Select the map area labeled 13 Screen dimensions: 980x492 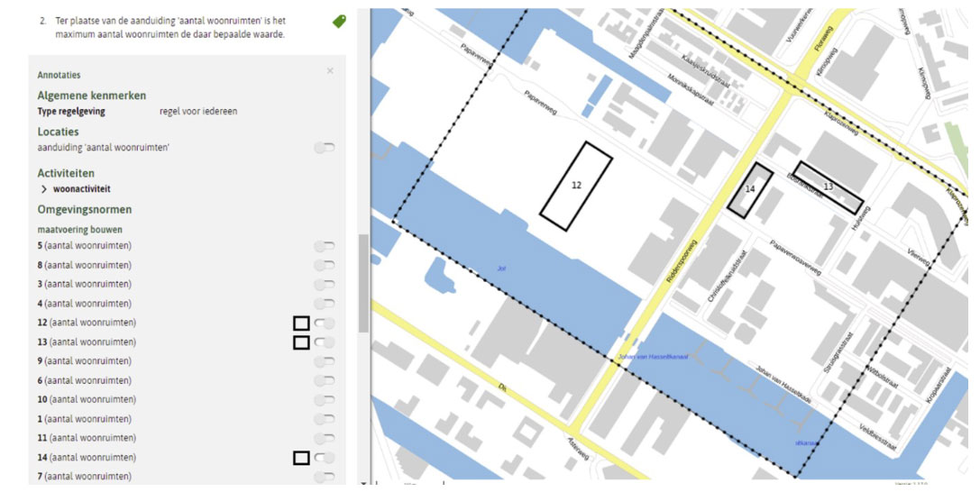pyautogui.click(x=828, y=187)
